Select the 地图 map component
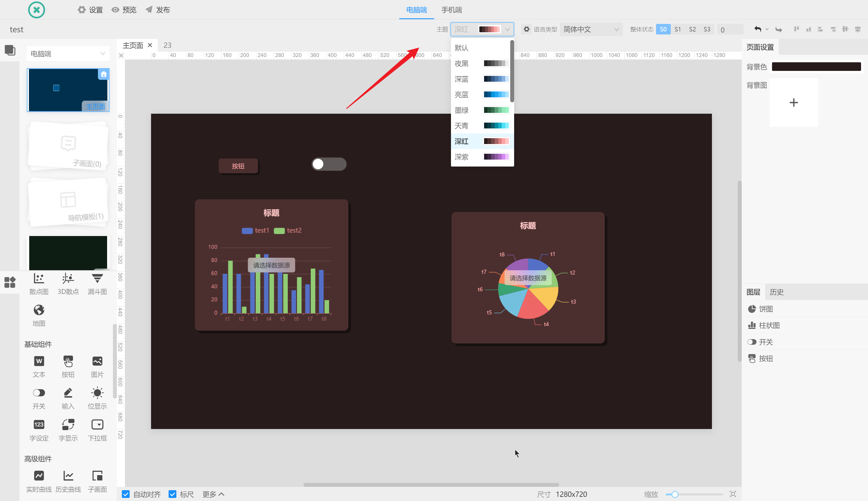Viewport: 868px width, 501px height. (x=39, y=316)
